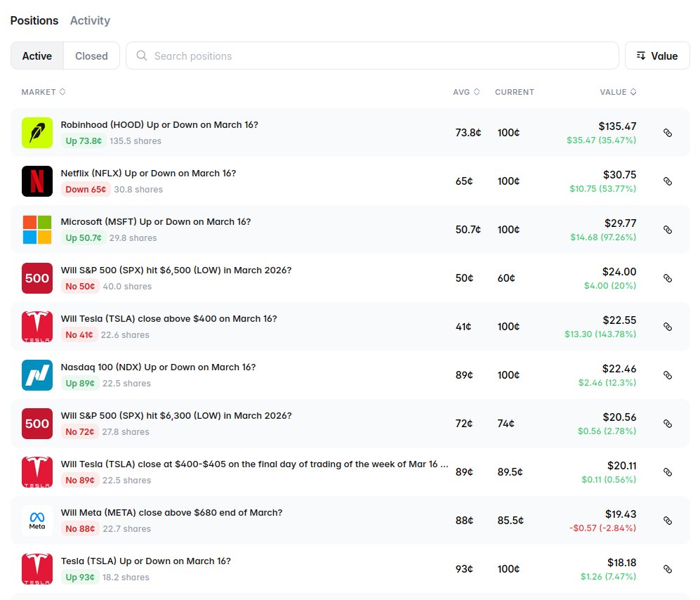Open Will Tesla close above $400 market
This screenshot has width=700, height=600.
[169, 318]
